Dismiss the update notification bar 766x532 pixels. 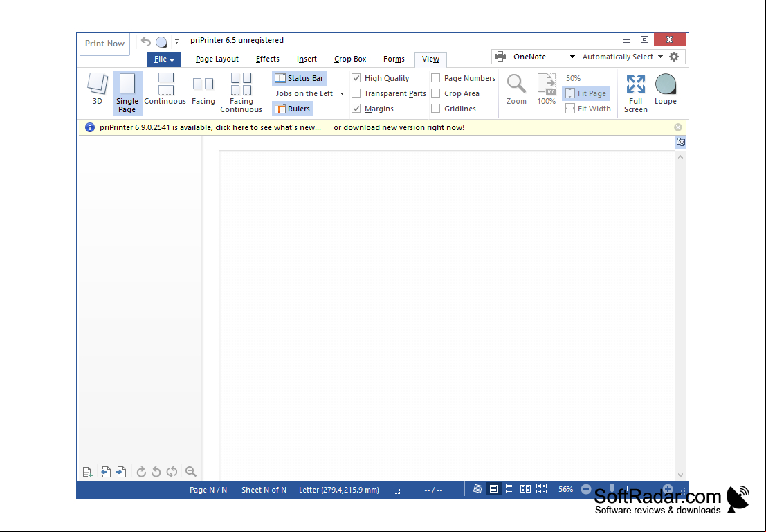click(x=678, y=127)
